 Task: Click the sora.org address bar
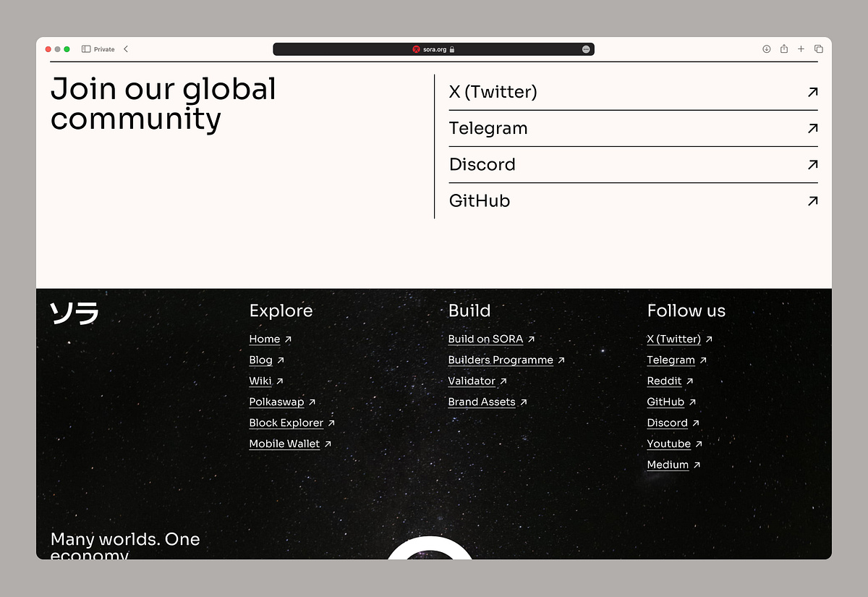coord(434,49)
